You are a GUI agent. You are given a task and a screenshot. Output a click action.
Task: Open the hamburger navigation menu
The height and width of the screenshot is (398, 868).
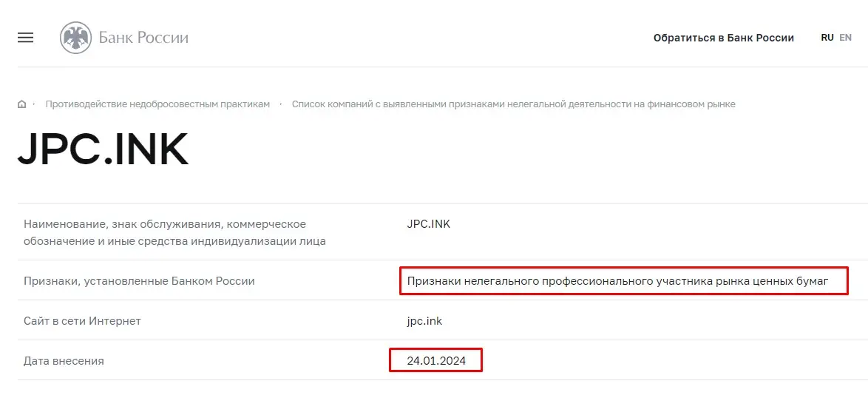coord(25,38)
